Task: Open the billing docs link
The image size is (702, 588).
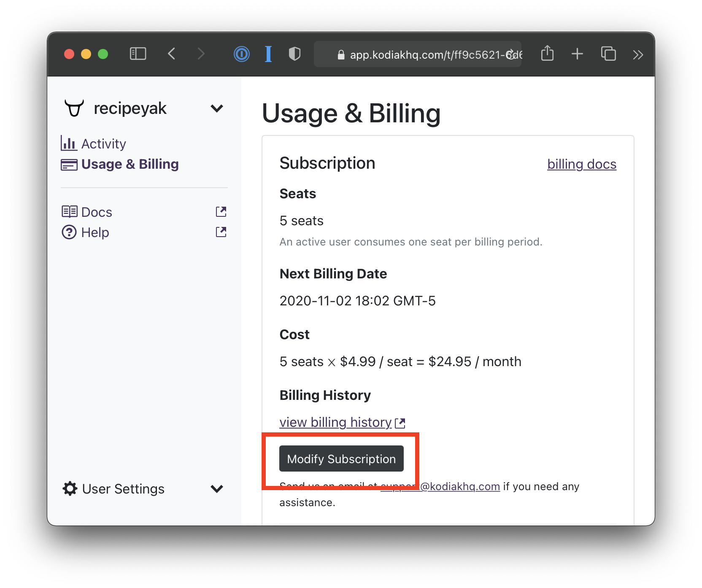Action: pos(581,164)
